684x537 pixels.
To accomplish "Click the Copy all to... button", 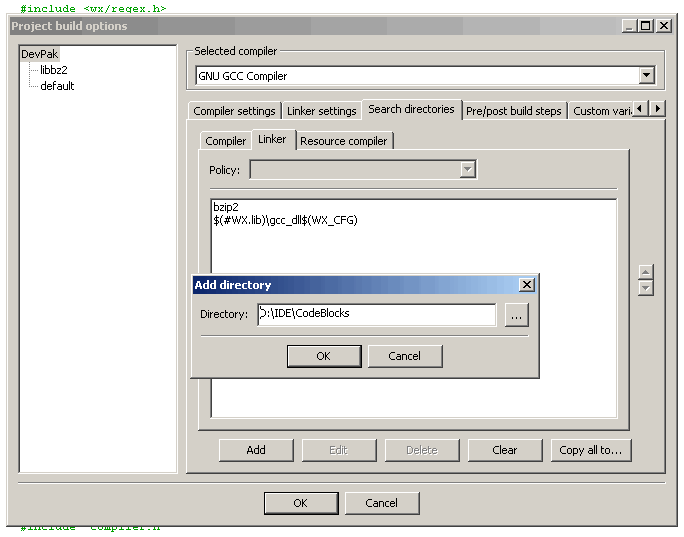I will tap(591, 450).
